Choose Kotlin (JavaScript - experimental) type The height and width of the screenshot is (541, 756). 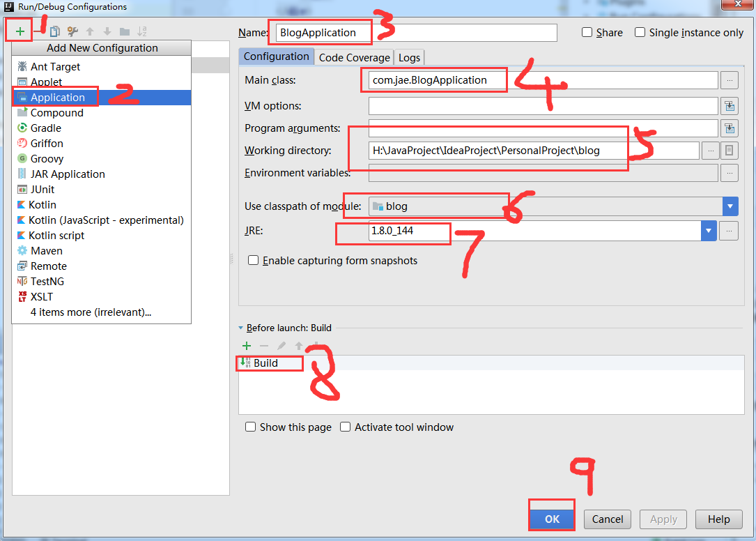pyautogui.click(x=101, y=220)
